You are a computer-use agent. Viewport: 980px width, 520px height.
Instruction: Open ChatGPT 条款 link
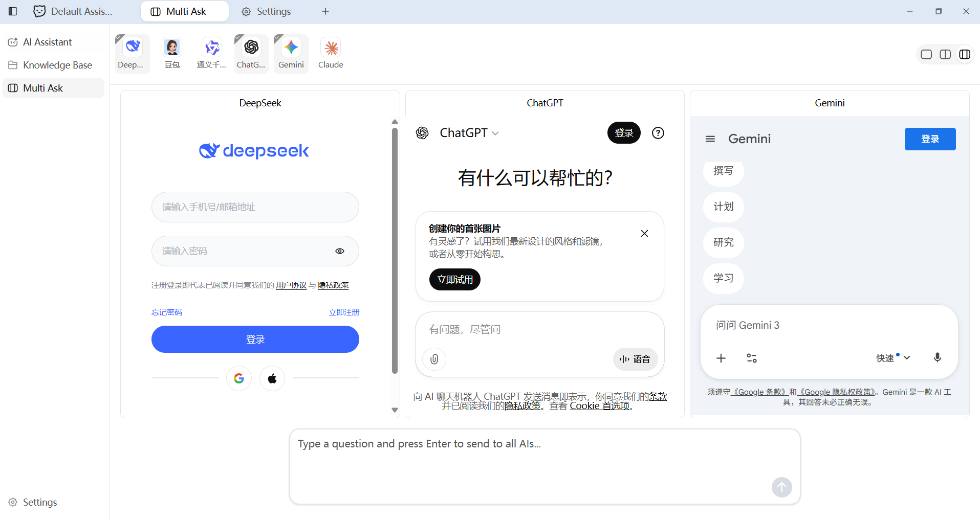tap(658, 396)
